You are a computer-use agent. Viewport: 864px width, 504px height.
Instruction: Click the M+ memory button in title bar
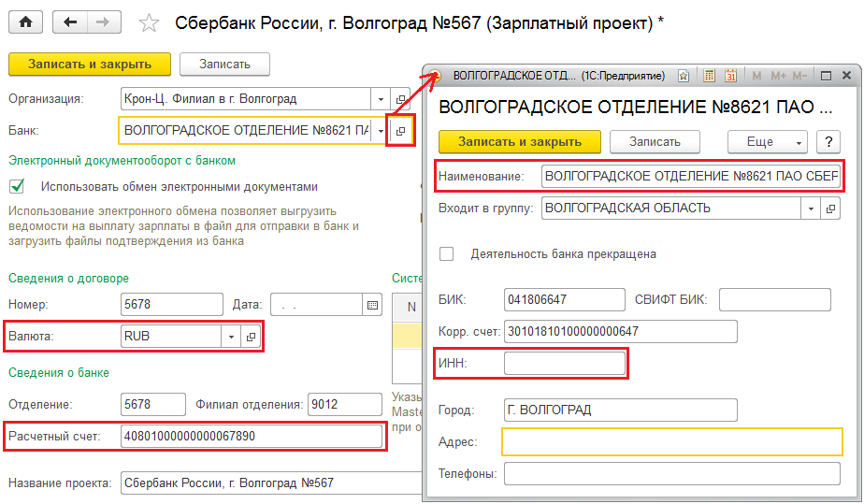click(778, 76)
